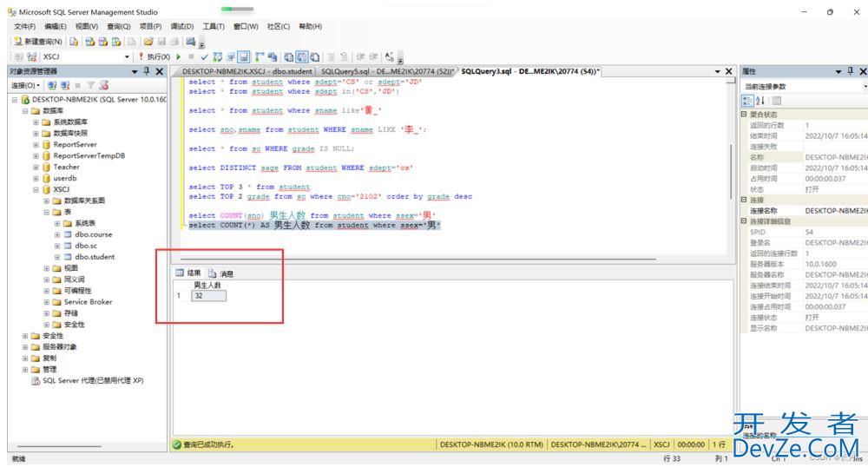The width and height of the screenshot is (868, 467).
Task: Click Refresh icon in Object Explorer toolbar
Action: pyautogui.click(x=103, y=85)
